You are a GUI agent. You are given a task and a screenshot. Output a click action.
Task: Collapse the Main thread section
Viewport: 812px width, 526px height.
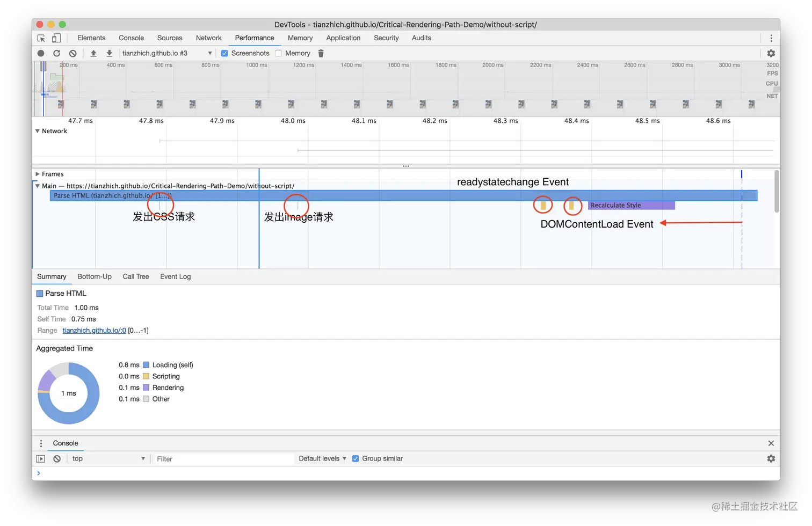coord(38,186)
